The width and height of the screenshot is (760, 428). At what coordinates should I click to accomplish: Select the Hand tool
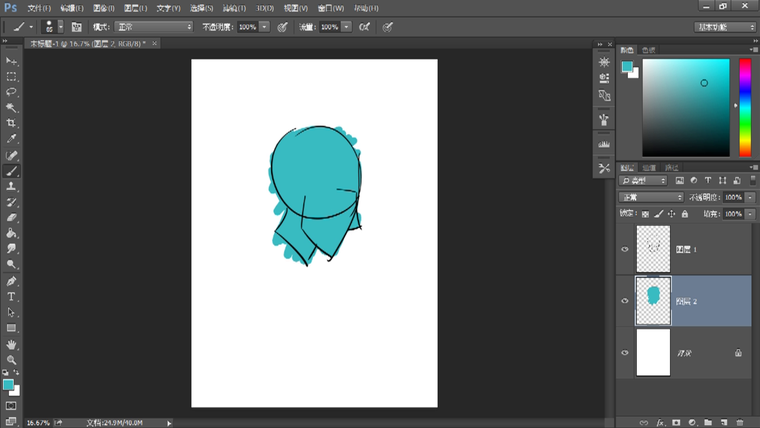point(12,344)
